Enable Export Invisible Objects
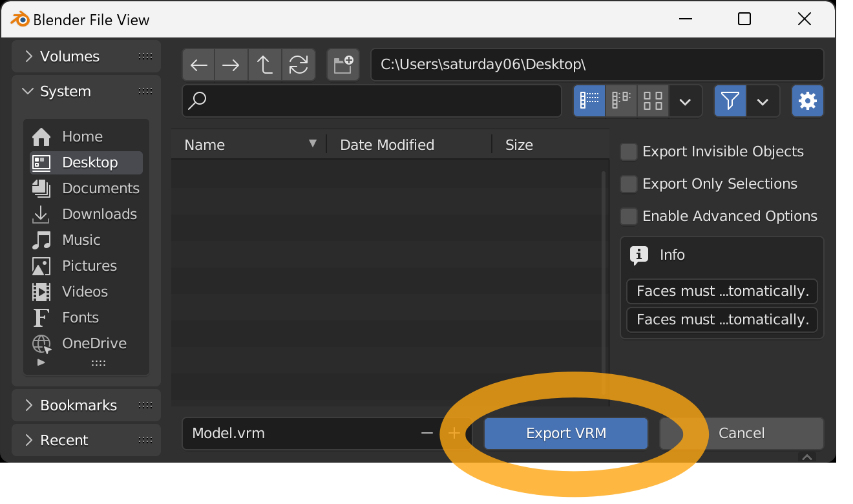The height and width of the screenshot is (504, 853). 629,152
